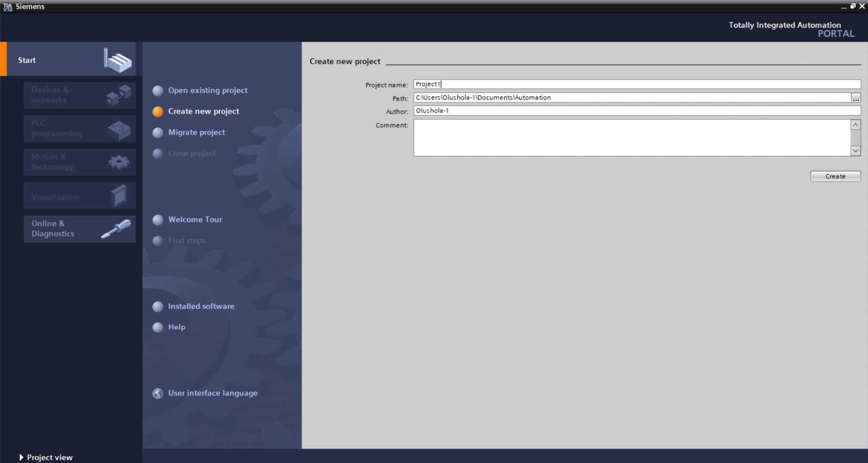Click into the Comment text area

click(x=632, y=138)
